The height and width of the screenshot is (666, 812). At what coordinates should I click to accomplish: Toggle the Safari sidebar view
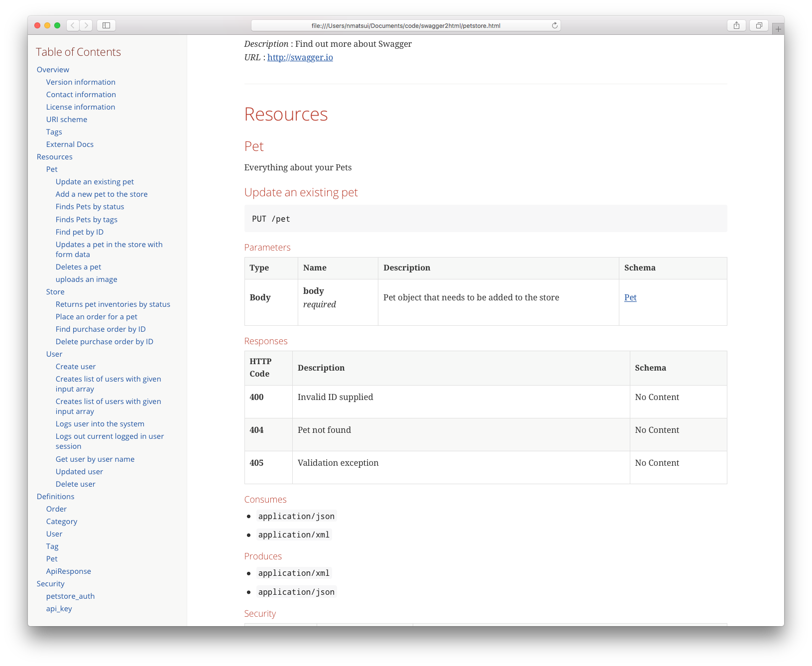pyautogui.click(x=107, y=25)
